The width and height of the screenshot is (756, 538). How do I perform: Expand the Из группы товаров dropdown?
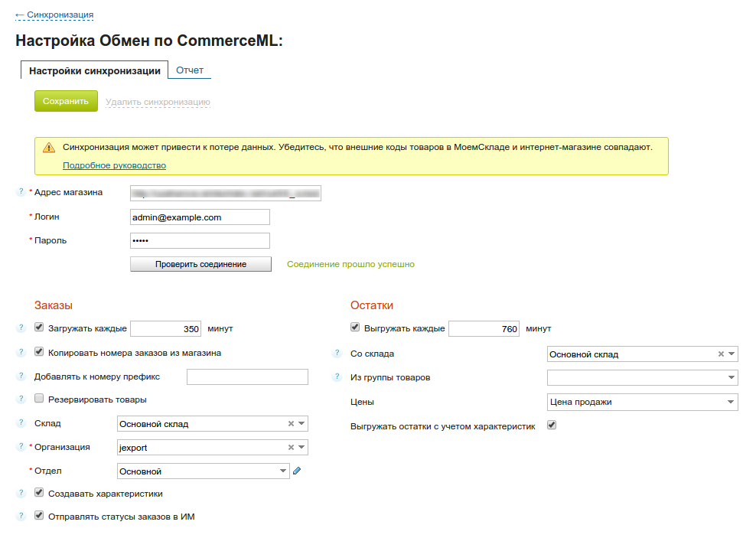(731, 378)
